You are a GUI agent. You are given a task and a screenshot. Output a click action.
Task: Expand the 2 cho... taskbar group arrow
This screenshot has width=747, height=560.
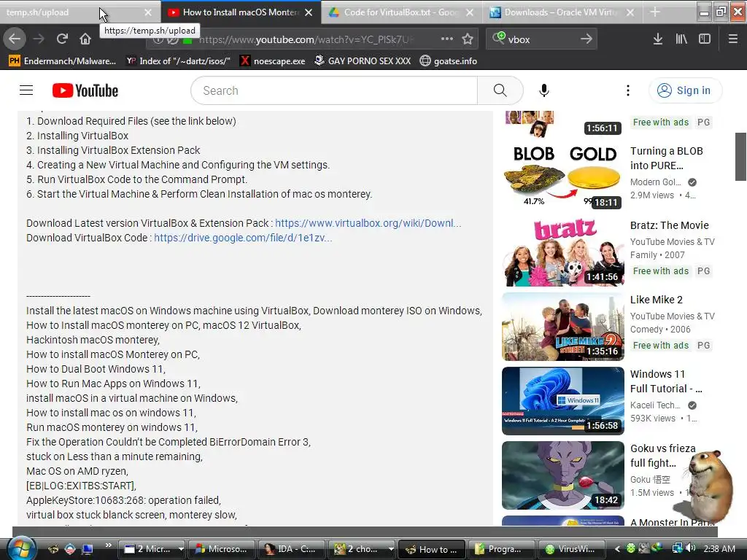[x=391, y=549]
